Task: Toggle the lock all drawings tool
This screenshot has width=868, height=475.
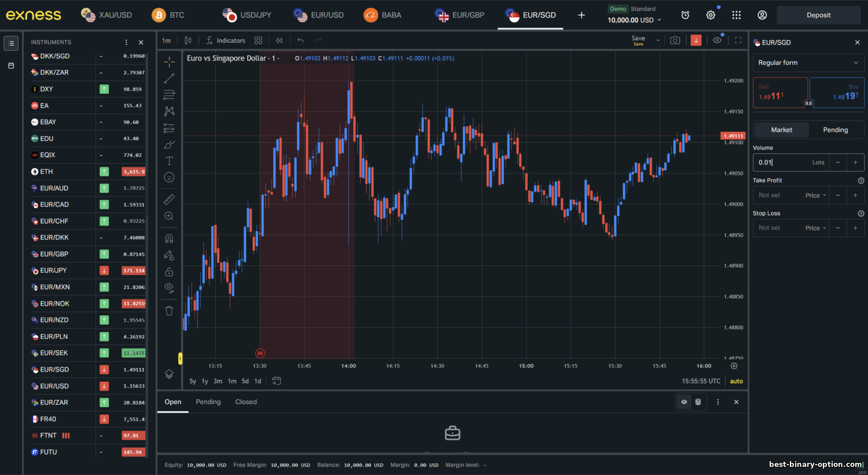Action: pos(169,272)
